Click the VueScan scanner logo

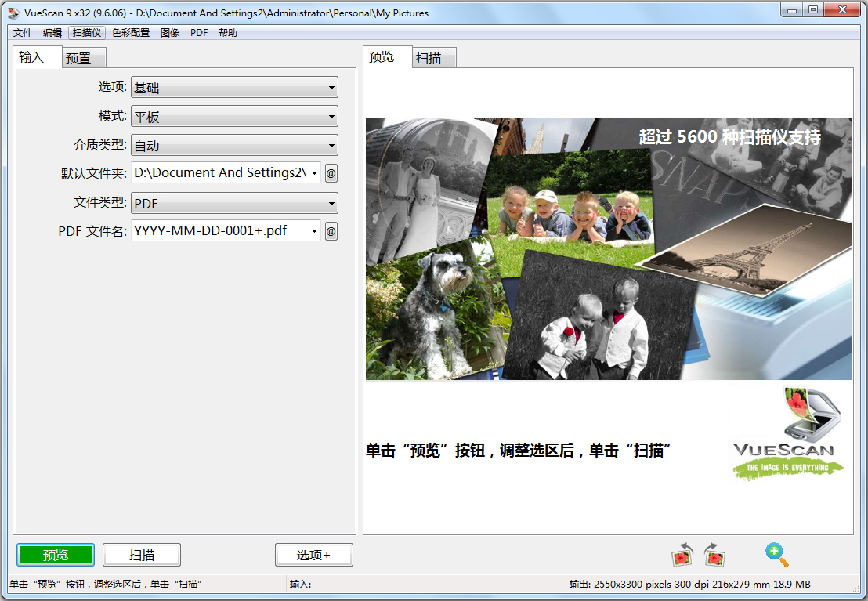[787, 433]
